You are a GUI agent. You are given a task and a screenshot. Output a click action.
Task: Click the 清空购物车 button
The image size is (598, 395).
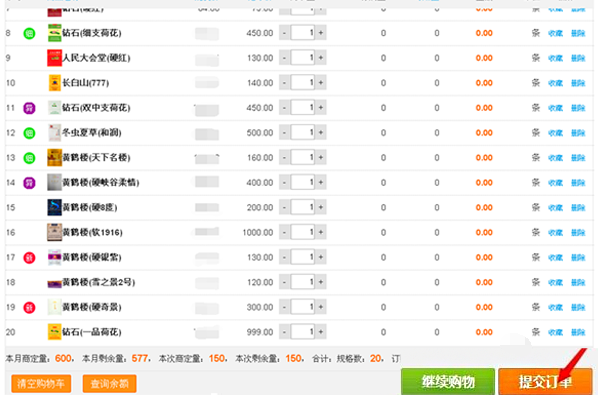(x=41, y=383)
